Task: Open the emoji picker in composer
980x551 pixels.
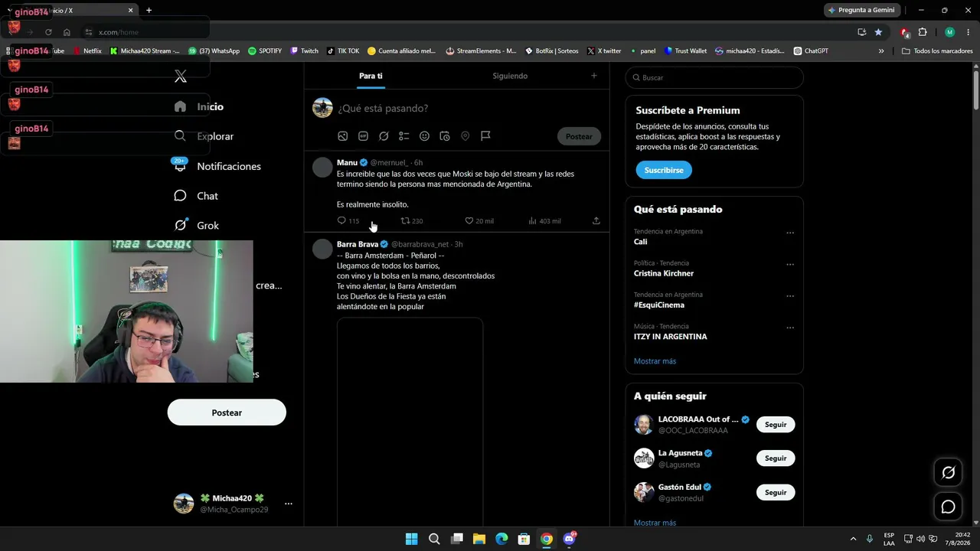Action: click(424, 136)
